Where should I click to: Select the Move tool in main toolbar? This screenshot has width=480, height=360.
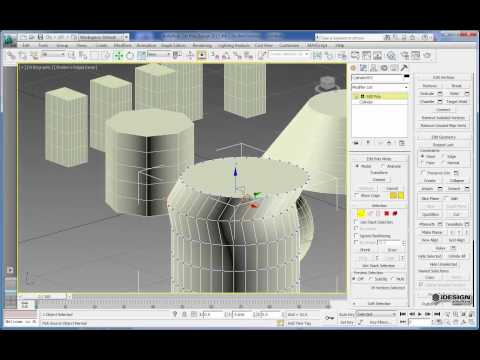(118, 55)
